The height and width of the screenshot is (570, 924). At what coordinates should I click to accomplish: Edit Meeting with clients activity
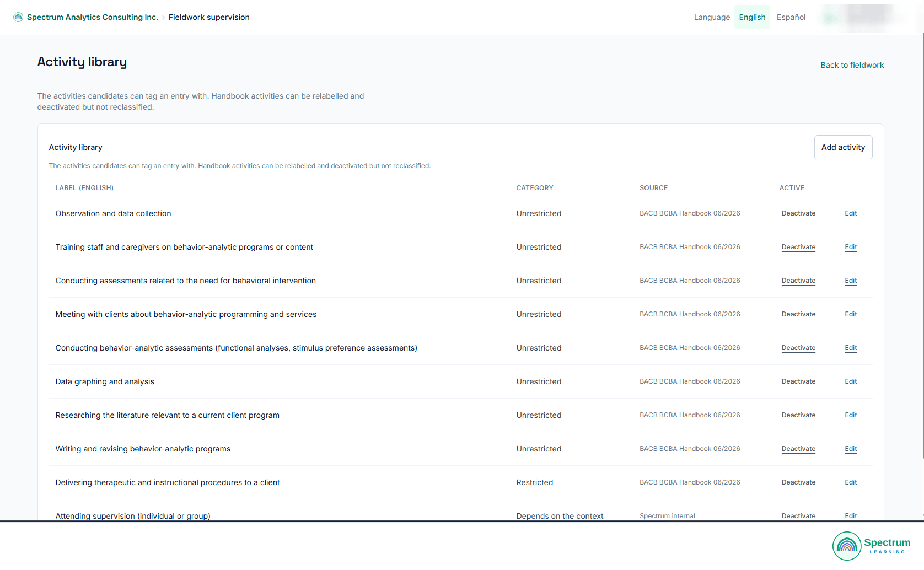(851, 314)
